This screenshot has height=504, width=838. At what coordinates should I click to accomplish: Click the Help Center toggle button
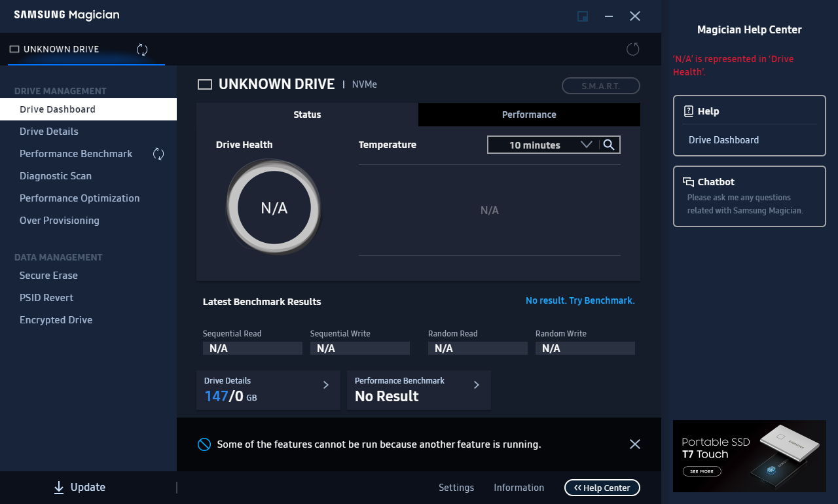pos(602,488)
